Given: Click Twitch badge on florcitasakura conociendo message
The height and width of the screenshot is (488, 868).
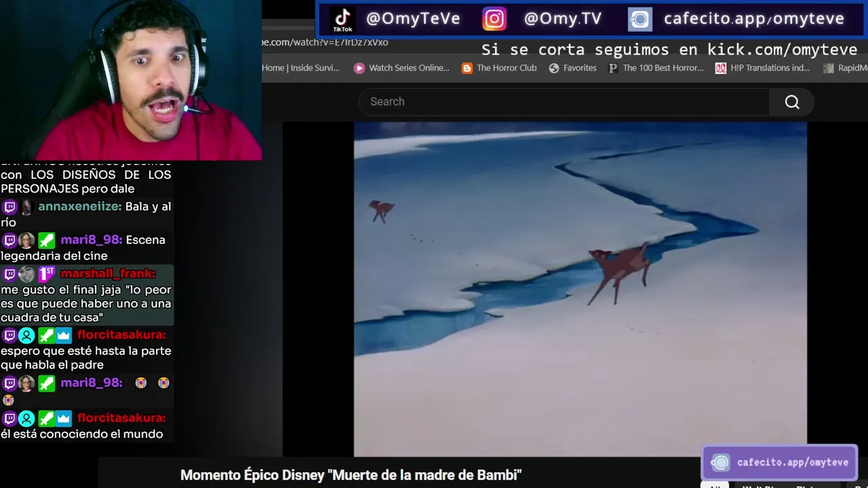Looking at the screenshot, I should pyautogui.click(x=9, y=418).
